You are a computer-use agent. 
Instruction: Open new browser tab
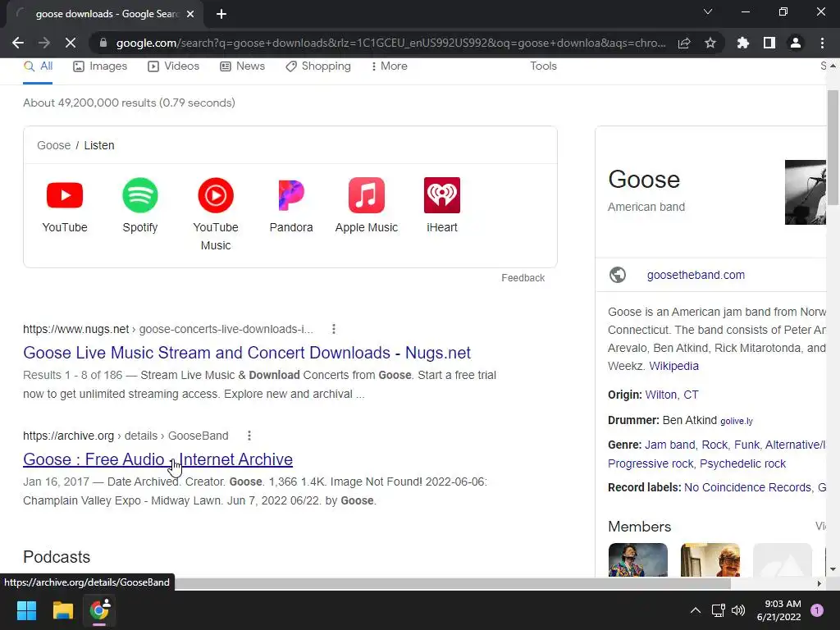coord(221,14)
